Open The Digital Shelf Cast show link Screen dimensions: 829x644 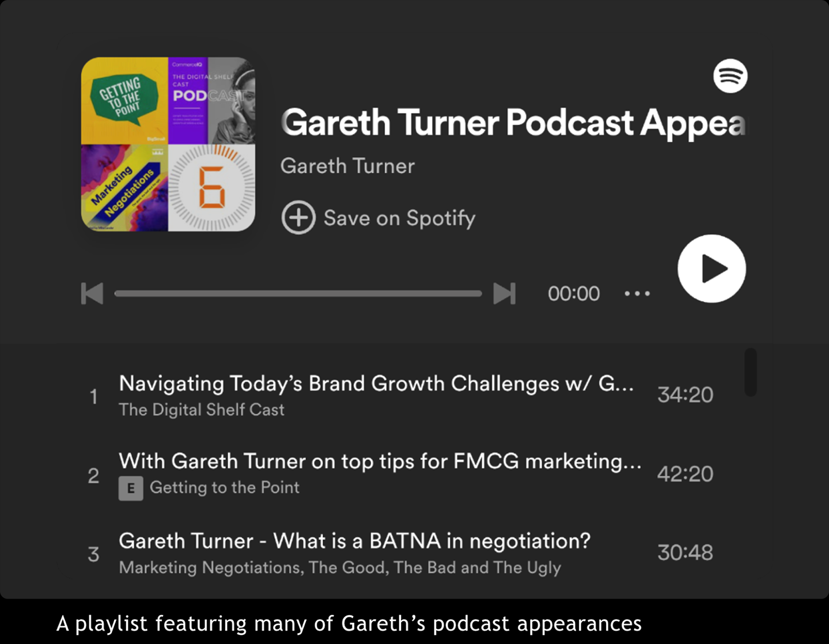click(202, 410)
